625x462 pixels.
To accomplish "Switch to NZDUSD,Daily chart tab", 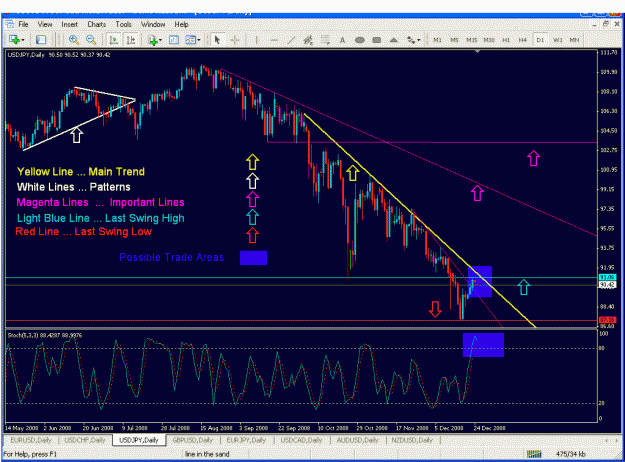I will coord(412,440).
